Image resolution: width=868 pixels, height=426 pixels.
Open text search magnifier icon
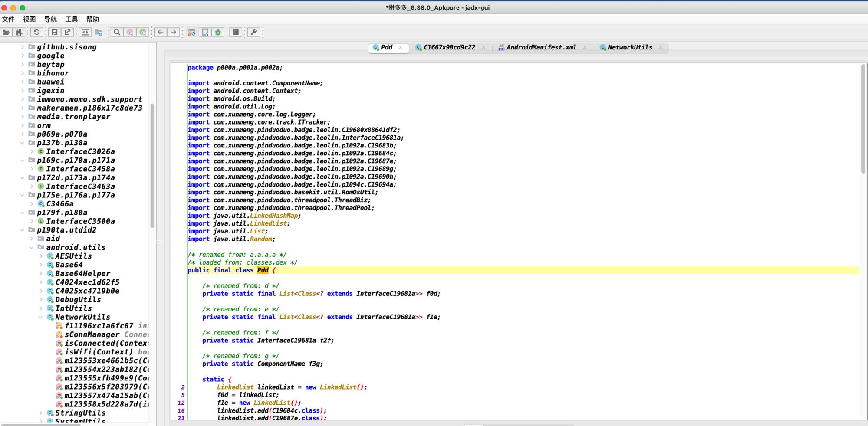point(117,32)
